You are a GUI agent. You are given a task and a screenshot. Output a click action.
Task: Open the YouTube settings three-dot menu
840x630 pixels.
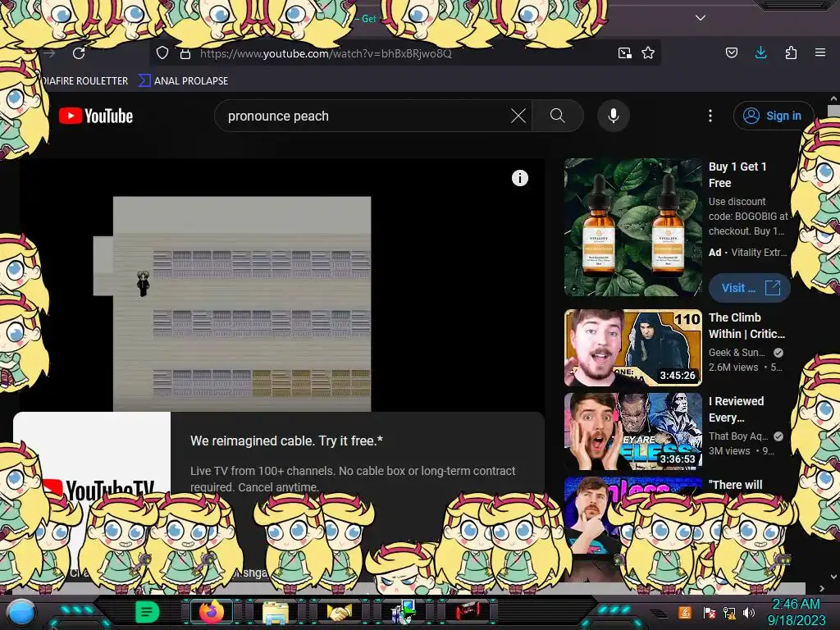pos(710,116)
